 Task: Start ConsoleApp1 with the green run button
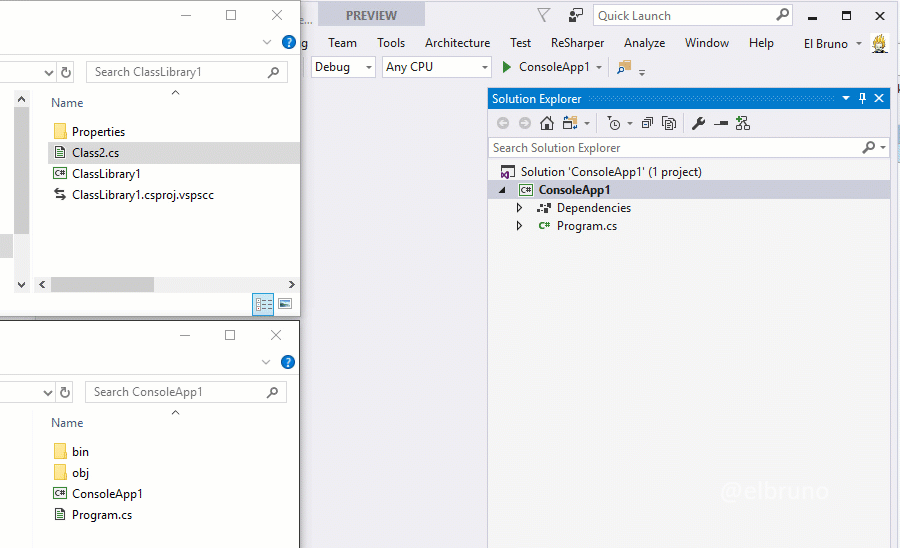(x=508, y=67)
